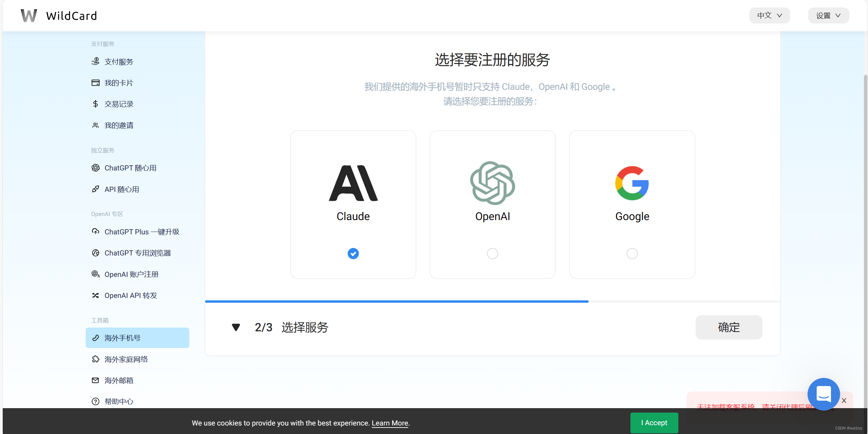Select 海外手机号 in the toolbox section
The image size is (868, 434).
coord(137,338)
